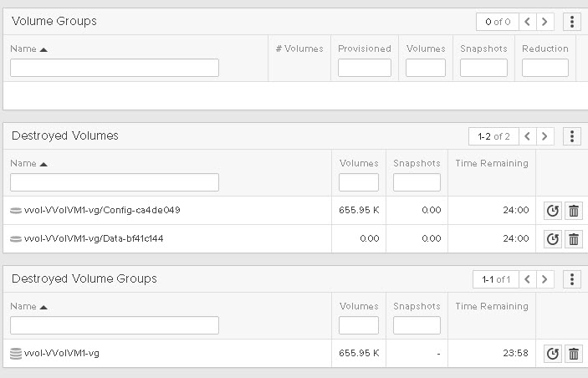Focus the Provisioned filter field
The image size is (588, 378).
click(365, 68)
